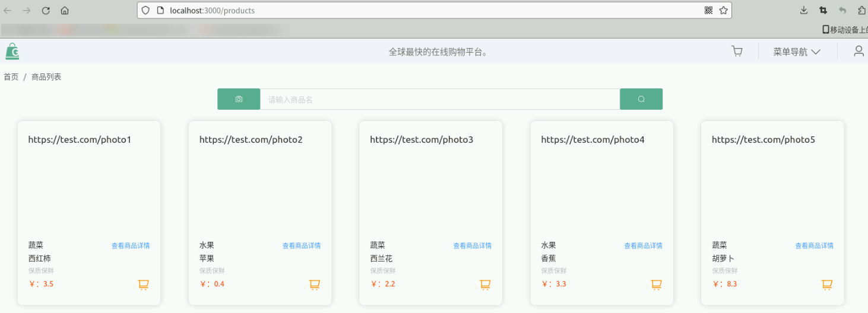Click the product name 苹果
The image size is (868, 313).
(207, 258)
